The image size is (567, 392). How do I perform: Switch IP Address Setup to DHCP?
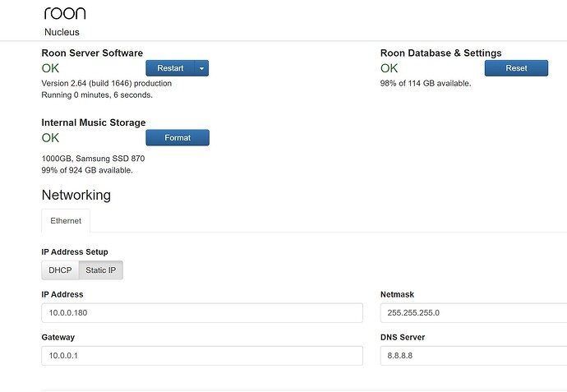(x=62, y=270)
